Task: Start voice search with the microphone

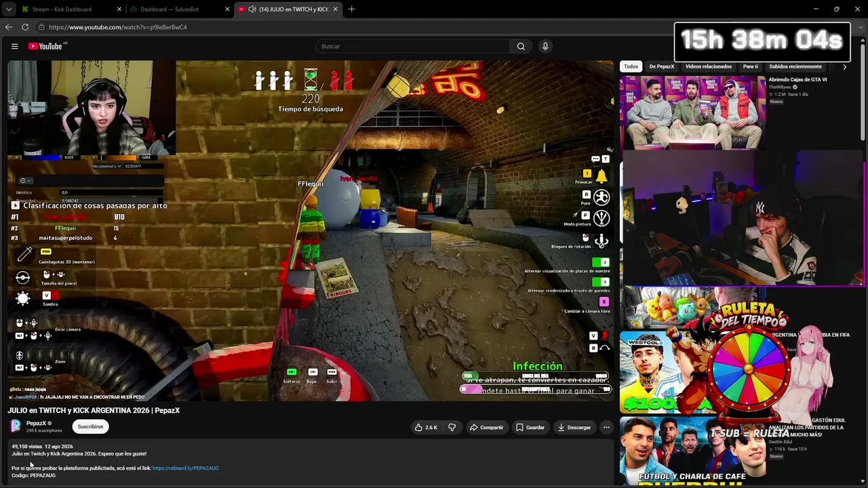Action: [x=545, y=46]
